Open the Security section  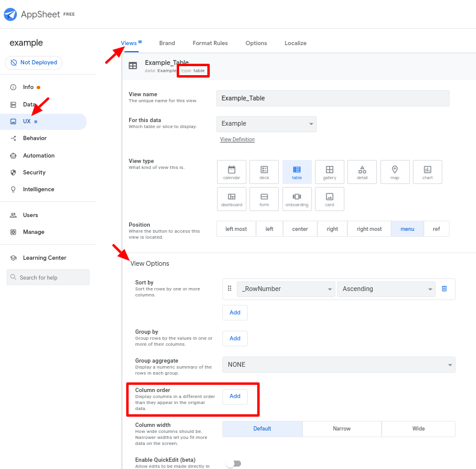pyautogui.click(x=34, y=173)
